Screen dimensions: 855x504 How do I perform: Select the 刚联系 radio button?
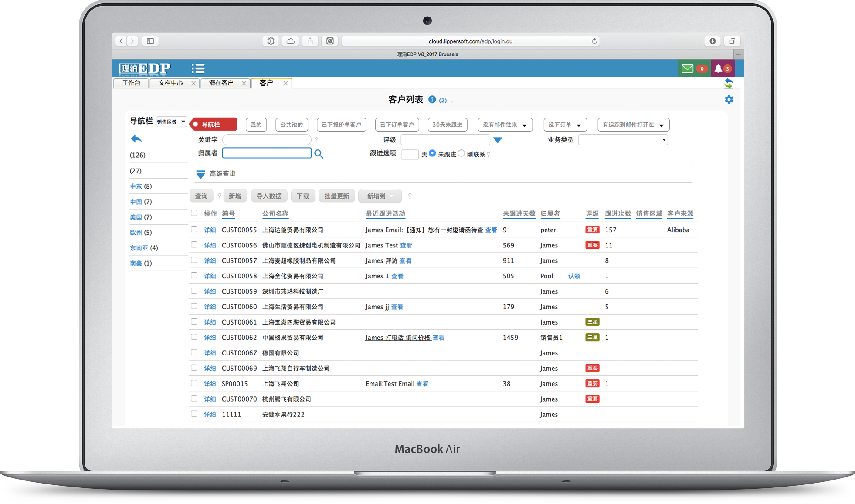point(461,153)
